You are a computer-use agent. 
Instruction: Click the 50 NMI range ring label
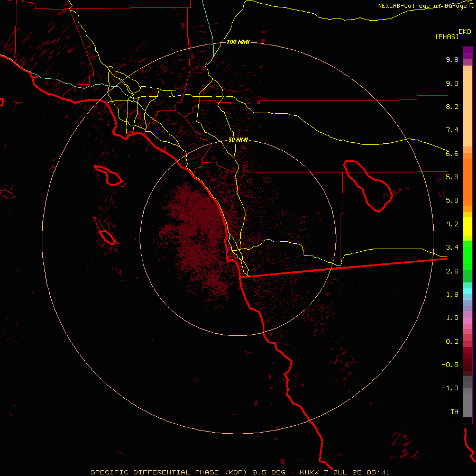238,140
